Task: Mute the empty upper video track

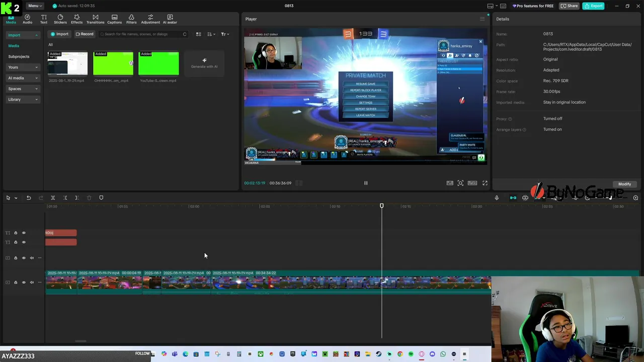Action: tap(32, 258)
